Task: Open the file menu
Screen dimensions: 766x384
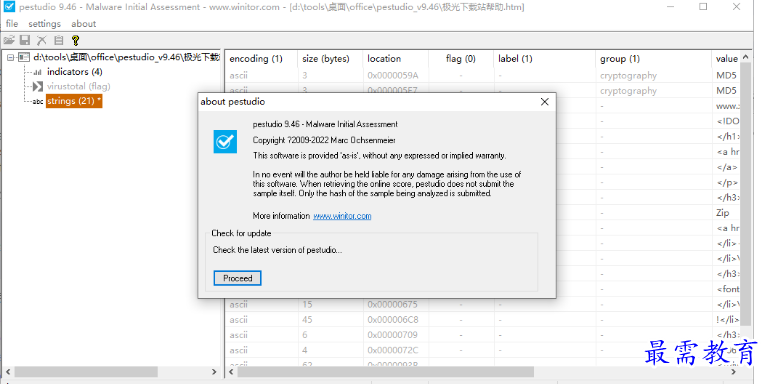Action: tap(12, 23)
